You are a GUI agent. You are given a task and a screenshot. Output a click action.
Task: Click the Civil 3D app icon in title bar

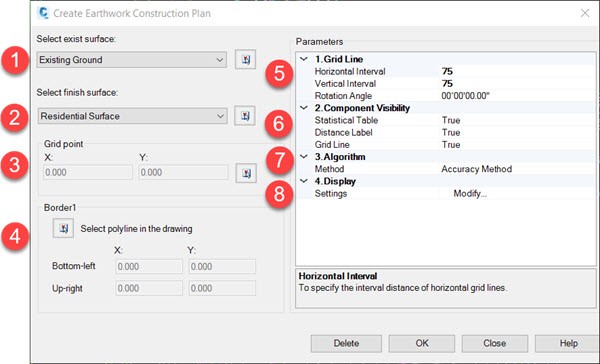pyautogui.click(x=43, y=13)
